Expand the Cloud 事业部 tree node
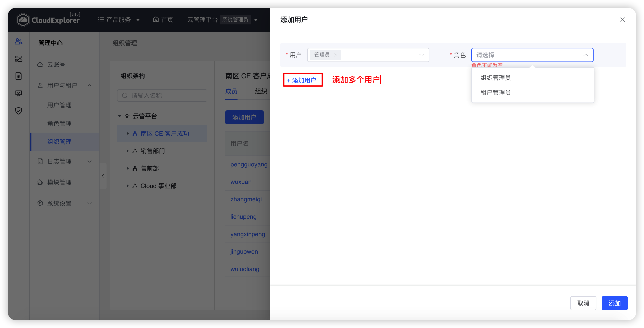This screenshot has height=328, width=644. pyautogui.click(x=127, y=186)
